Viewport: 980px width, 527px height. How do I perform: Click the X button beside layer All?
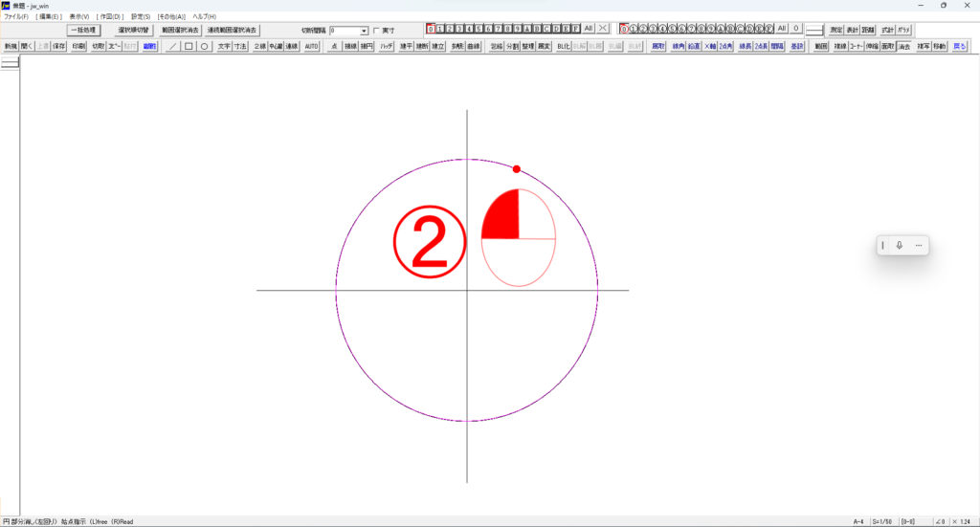coord(603,30)
